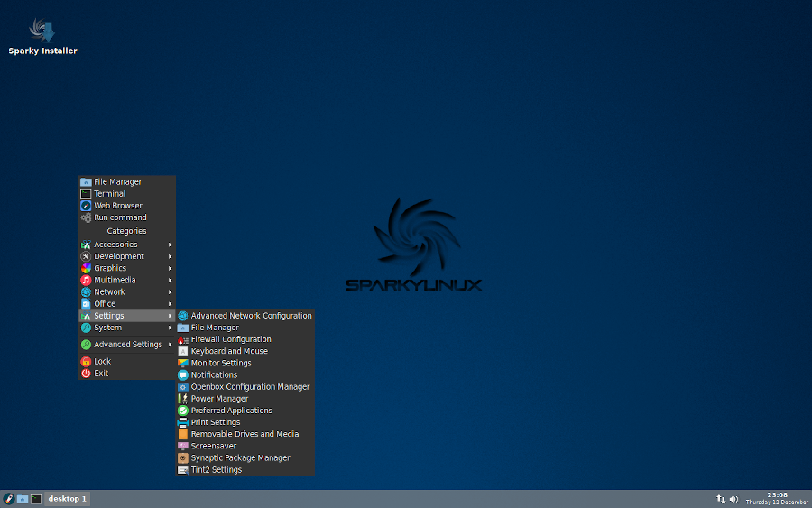Image resolution: width=812 pixels, height=508 pixels.
Task: Click the red Exit power icon
Action: click(x=86, y=374)
